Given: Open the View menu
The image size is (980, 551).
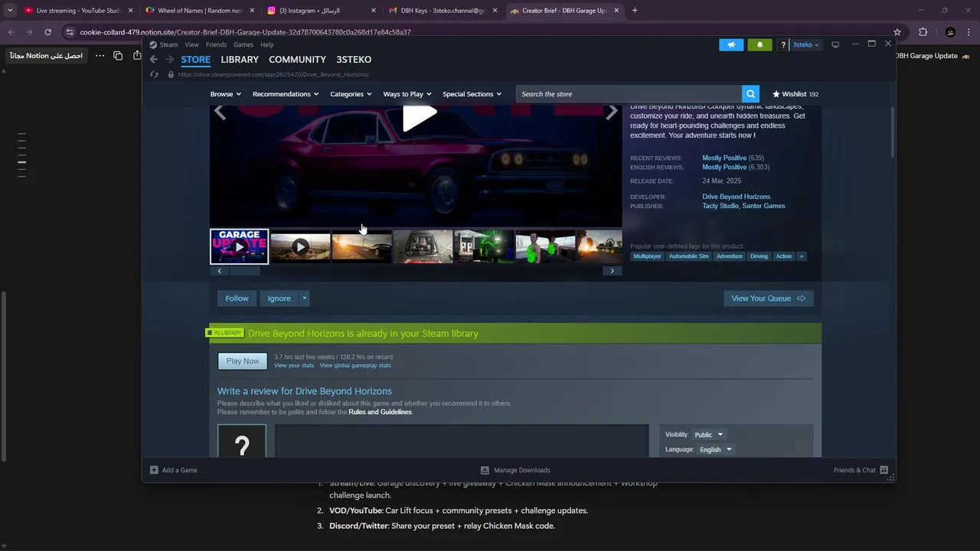Looking at the screenshot, I should click(x=191, y=44).
